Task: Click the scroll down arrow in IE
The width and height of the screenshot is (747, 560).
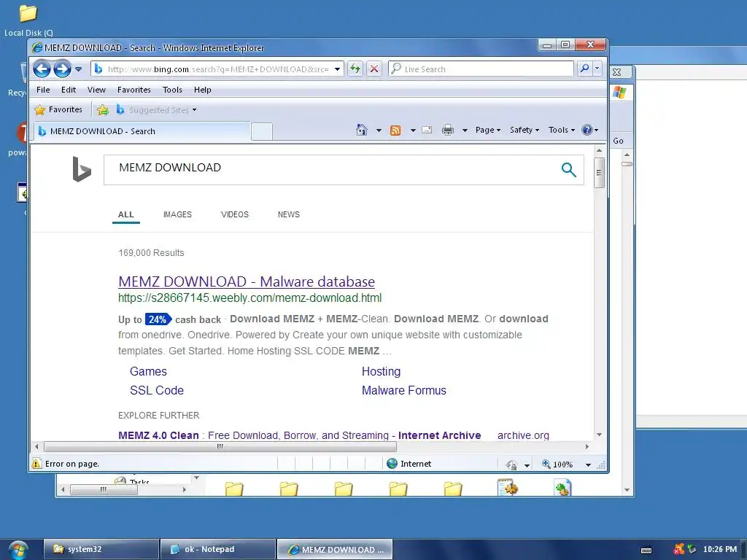Action: tap(600, 435)
